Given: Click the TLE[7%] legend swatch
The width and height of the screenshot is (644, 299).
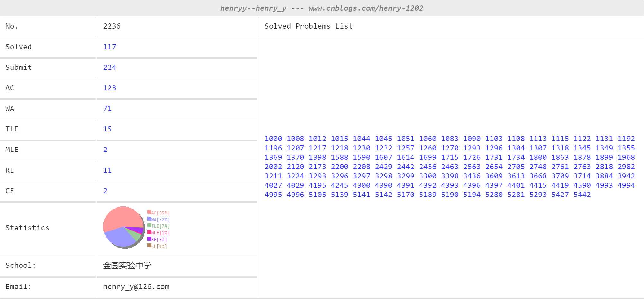Looking at the screenshot, I should point(149,225).
